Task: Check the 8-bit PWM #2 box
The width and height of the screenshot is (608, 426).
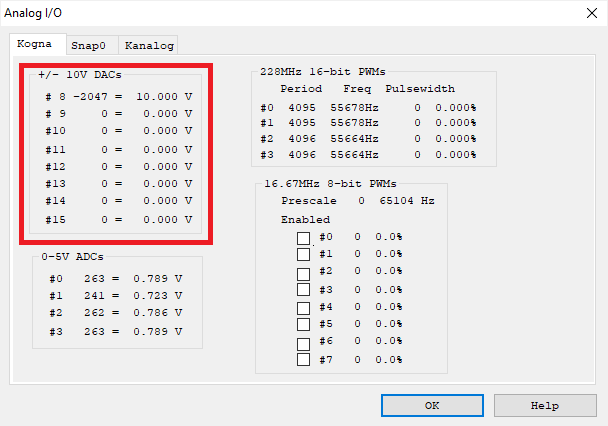Action: click(x=304, y=272)
